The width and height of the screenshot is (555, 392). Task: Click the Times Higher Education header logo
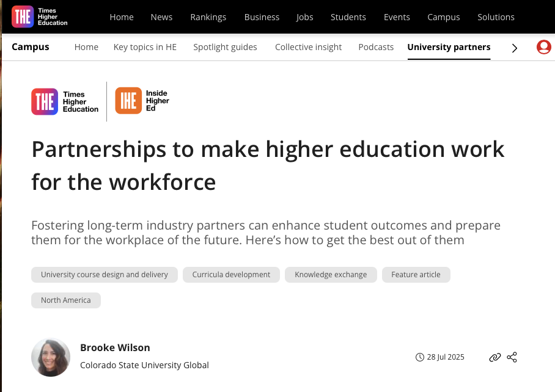tap(40, 16)
